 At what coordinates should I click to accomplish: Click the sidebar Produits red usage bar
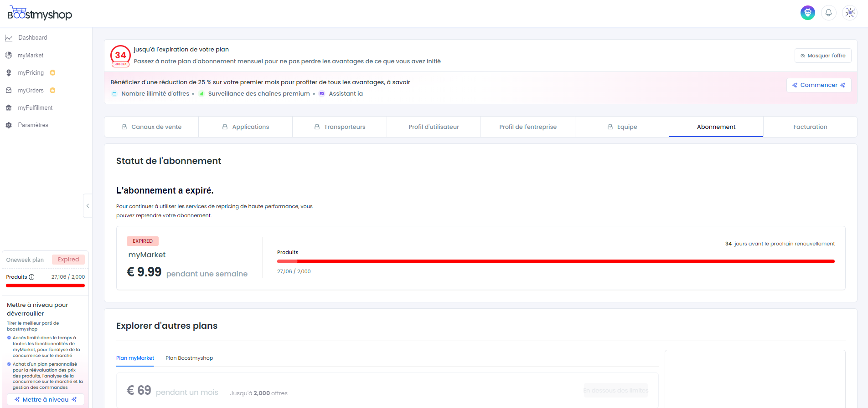coord(46,286)
